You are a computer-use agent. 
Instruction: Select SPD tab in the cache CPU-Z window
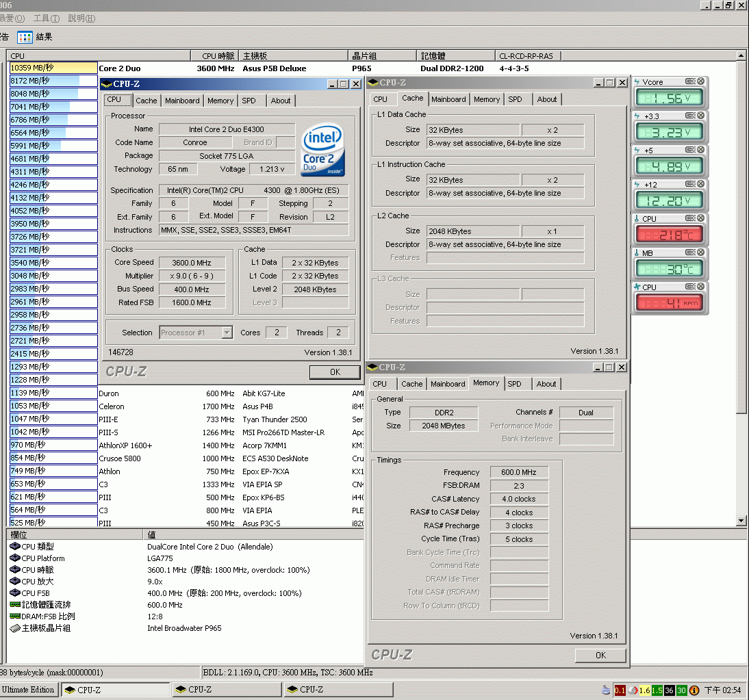[x=515, y=99]
